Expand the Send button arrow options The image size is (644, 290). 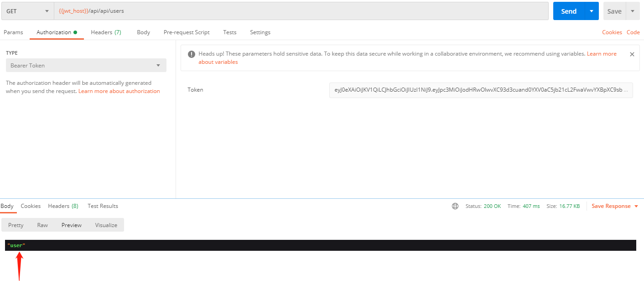[592, 11]
